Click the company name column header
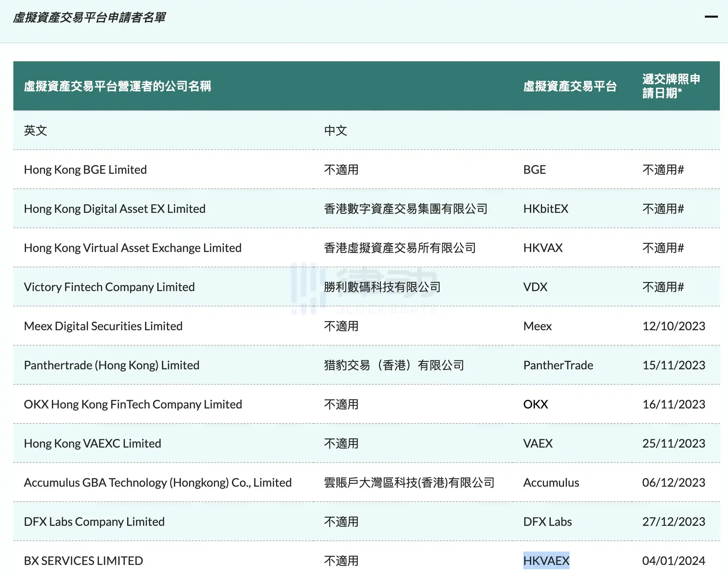The width and height of the screenshot is (728, 577). [x=118, y=86]
